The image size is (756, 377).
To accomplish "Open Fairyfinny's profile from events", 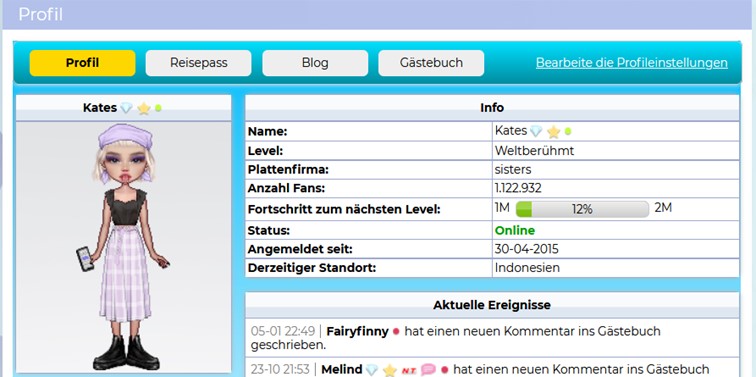I will [357, 332].
